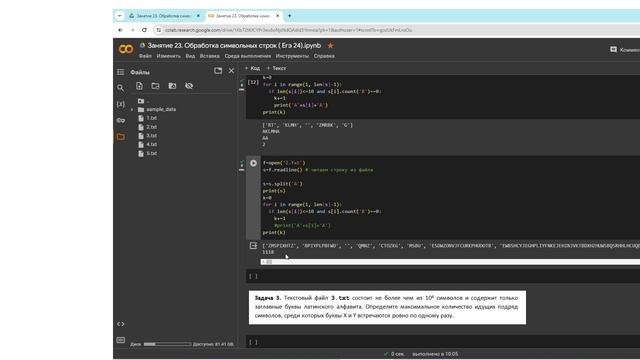Screen dimensions: 640x360
Task: Open the comments icon in the header
Action: coord(613,49)
